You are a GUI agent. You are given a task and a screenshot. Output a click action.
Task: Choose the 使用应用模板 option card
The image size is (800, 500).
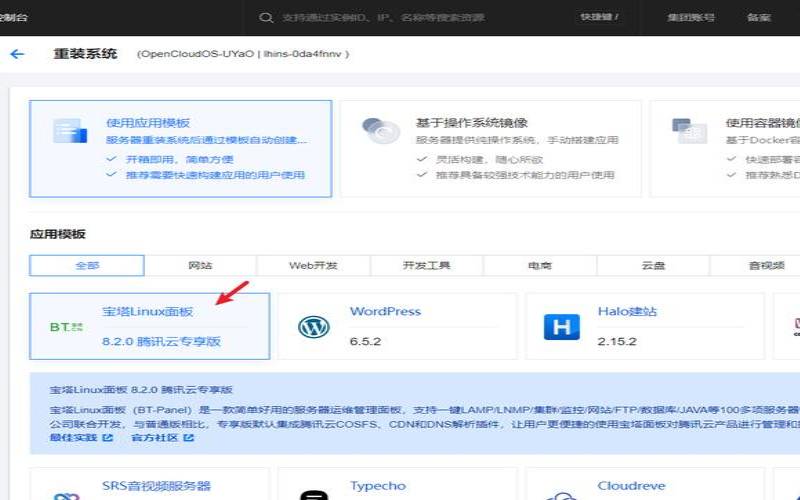(x=181, y=148)
